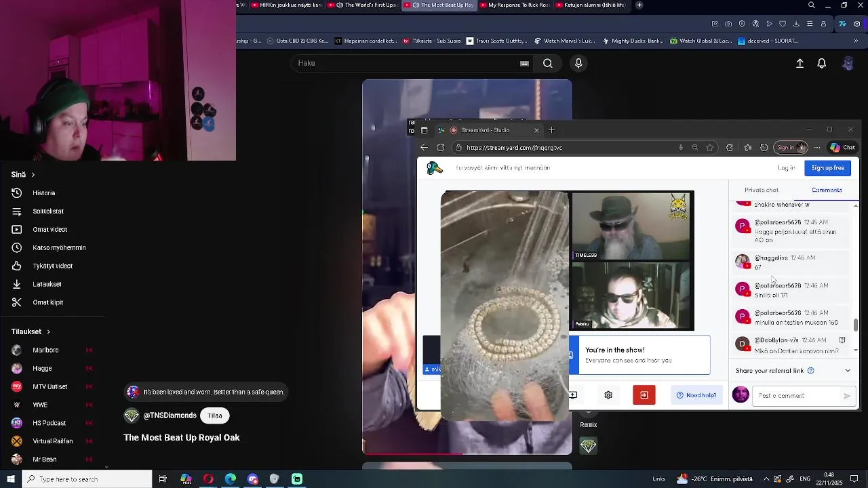
Task: Switch to HIFKin joukkue browser tab
Action: pos(287,5)
